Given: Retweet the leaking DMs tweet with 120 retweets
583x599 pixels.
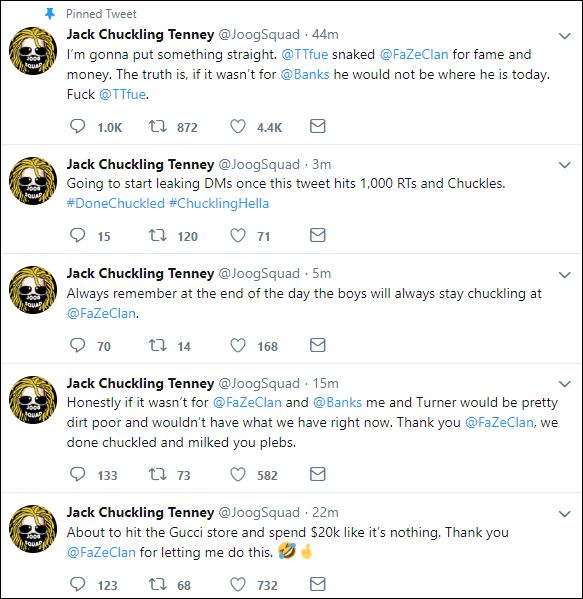Looking at the screenshot, I should point(157,235).
